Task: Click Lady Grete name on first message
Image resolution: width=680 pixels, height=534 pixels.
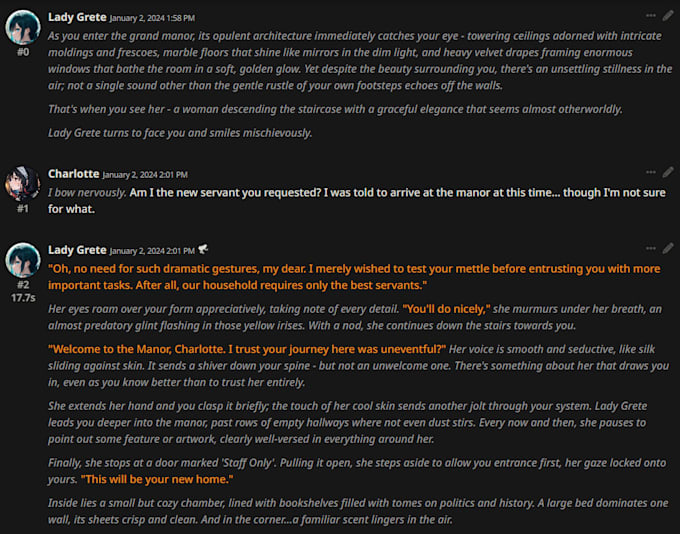Action: pos(77,17)
